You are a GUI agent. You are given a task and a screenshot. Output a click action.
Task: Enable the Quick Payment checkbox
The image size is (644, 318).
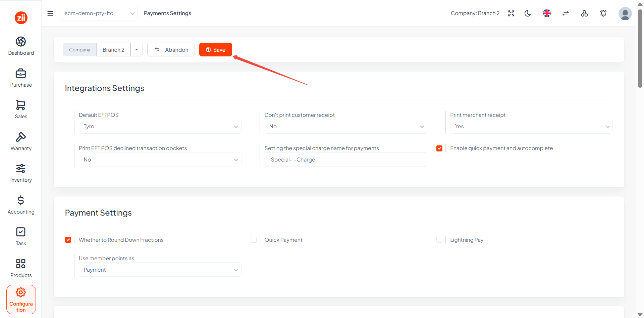point(254,240)
